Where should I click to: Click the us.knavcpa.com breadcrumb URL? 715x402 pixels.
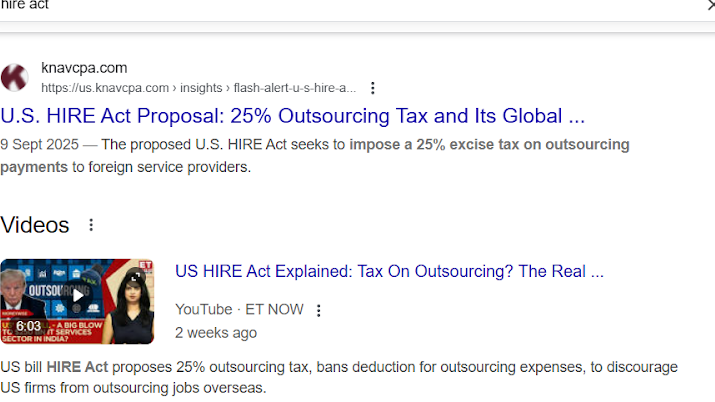(x=198, y=88)
